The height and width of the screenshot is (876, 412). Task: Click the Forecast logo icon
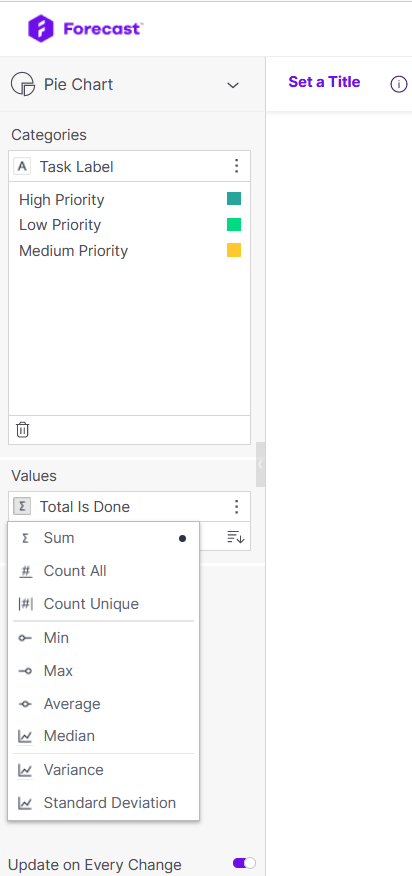click(x=41, y=28)
